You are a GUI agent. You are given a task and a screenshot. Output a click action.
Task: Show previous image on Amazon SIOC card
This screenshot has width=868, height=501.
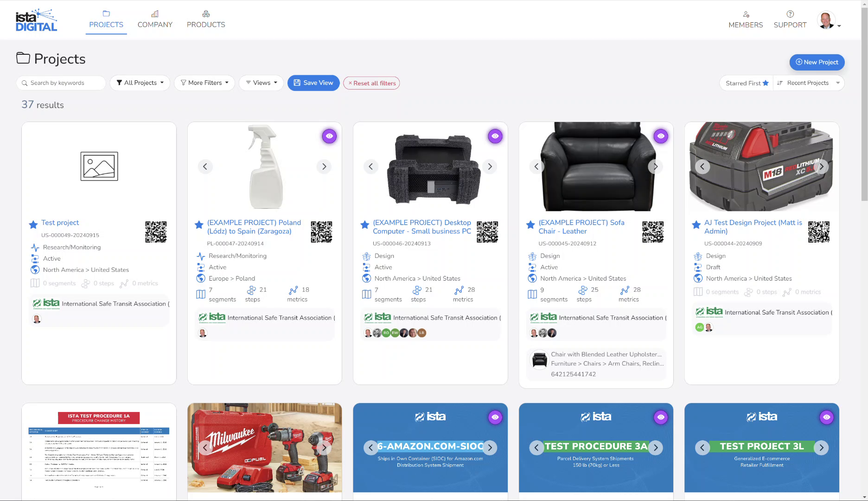370,448
